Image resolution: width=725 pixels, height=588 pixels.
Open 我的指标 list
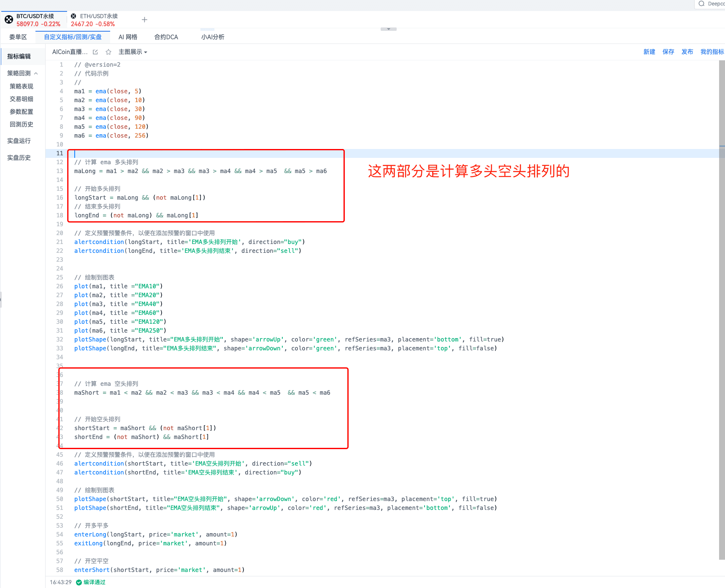click(x=712, y=52)
